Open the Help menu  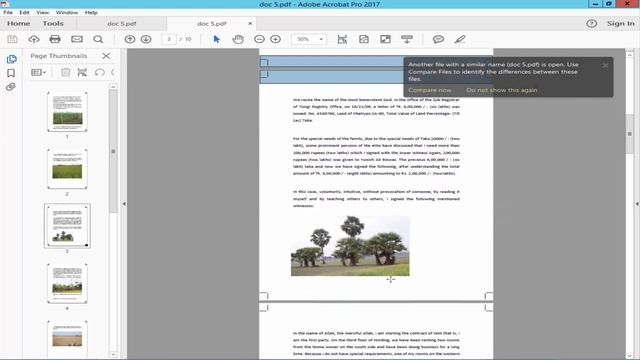point(91,13)
